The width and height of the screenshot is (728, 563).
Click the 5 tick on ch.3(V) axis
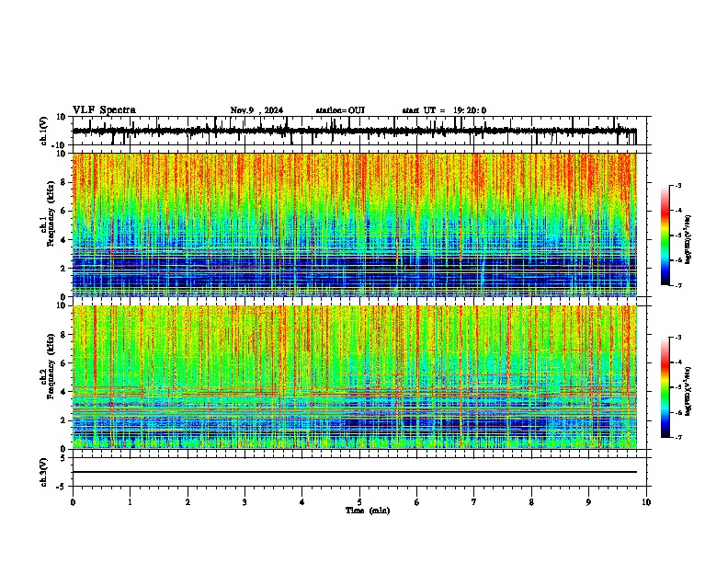(x=64, y=458)
